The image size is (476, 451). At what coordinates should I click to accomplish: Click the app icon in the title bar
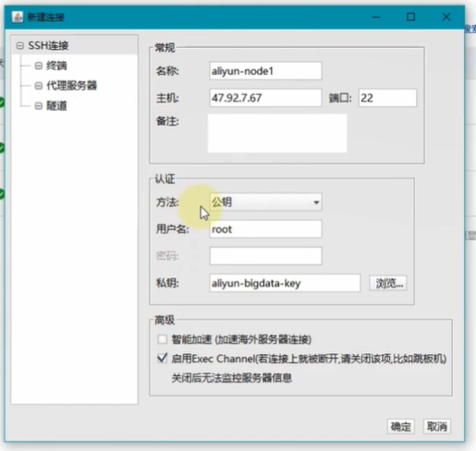tap(18, 17)
